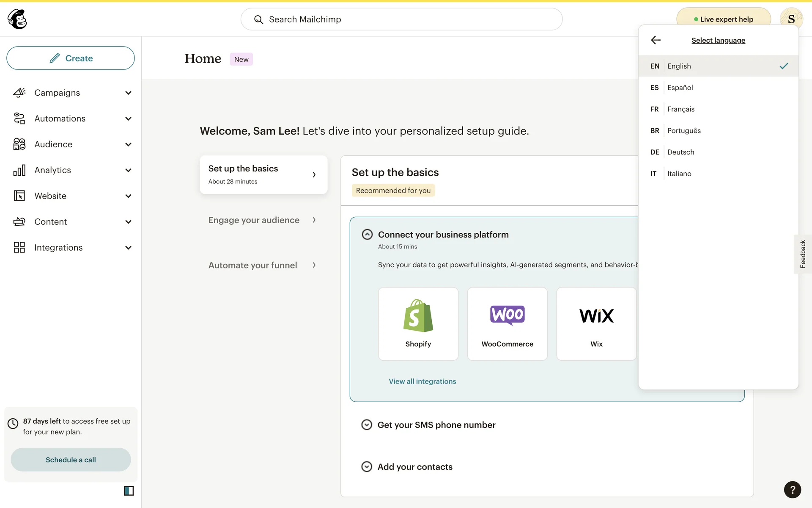
Task: Select Español language option
Action: [x=680, y=88]
